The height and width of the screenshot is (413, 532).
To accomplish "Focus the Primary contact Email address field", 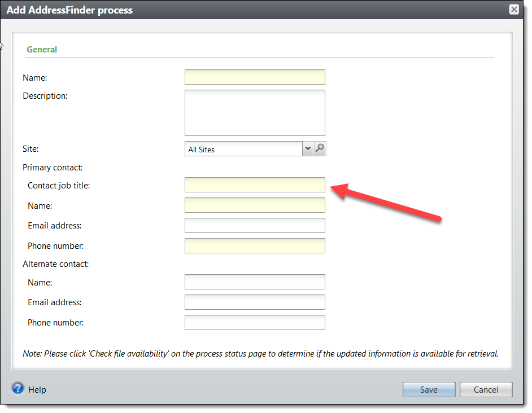I will click(x=255, y=226).
